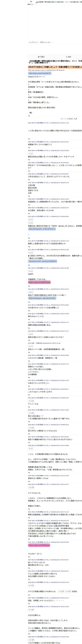Image resolution: width=82 pixels, height=644 pixels.
Task: Click post text ＡＮＡホテル領収書 首相答弁と一致
Action: pos(42,358)
